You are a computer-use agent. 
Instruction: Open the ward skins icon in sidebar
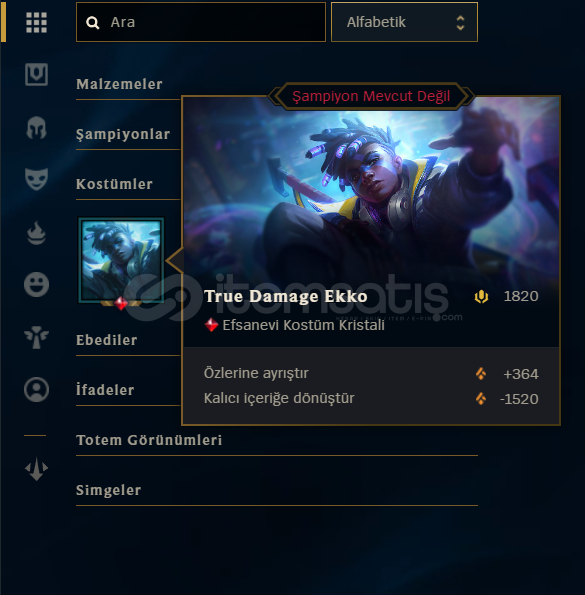pos(36,337)
